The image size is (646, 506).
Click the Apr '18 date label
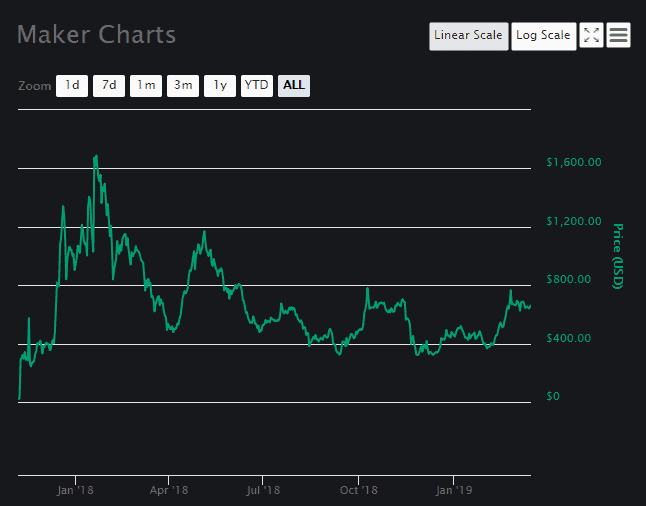point(169,490)
